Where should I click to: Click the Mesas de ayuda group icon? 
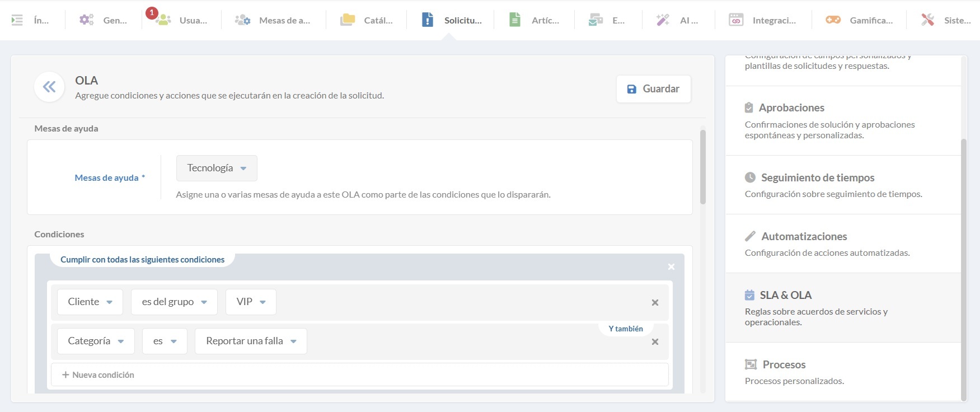(x=242, y=20)
